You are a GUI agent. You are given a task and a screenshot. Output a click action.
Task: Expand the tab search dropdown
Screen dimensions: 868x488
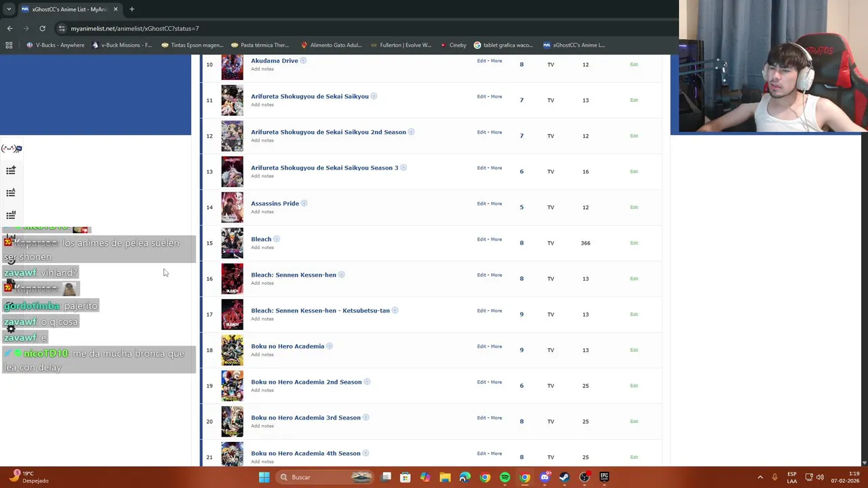(x=9, y=9)
